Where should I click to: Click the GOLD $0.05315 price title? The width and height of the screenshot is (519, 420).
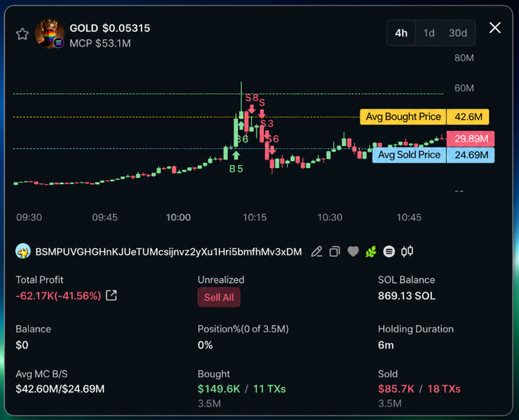coord(110,28)
